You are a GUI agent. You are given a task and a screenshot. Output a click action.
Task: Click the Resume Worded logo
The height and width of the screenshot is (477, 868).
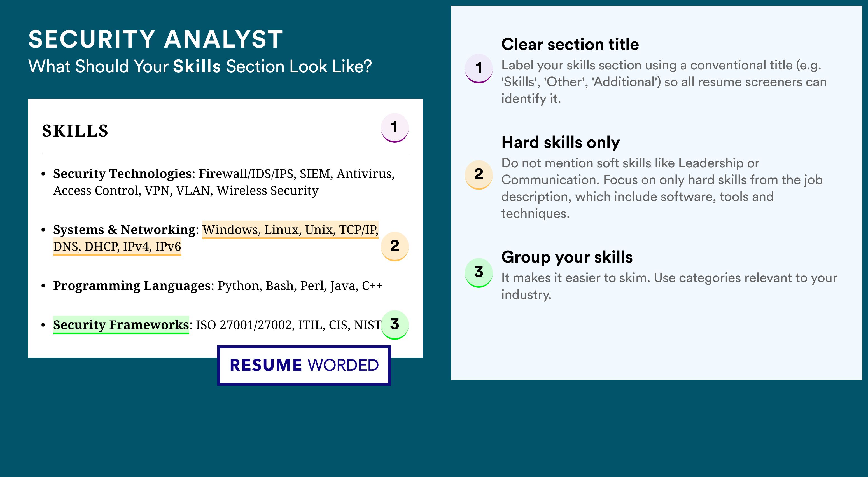[x=304, y=366]
